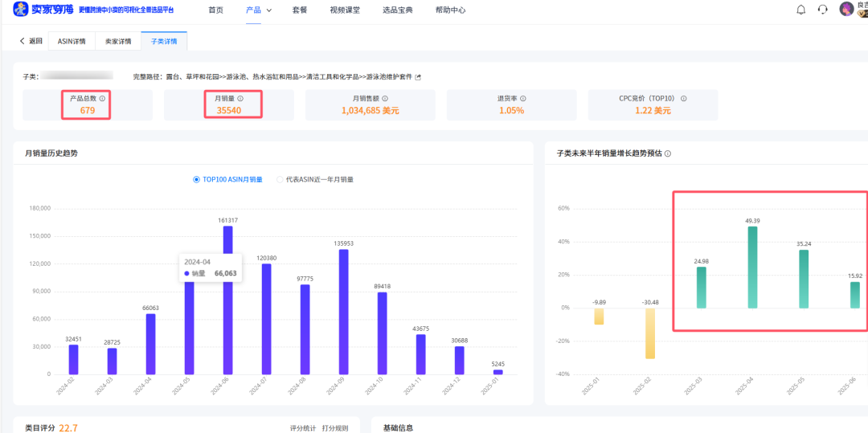Click the 2024-04 bar labeled 66063
This screenshot has width=868, height=433.
[x=151, y=344]
